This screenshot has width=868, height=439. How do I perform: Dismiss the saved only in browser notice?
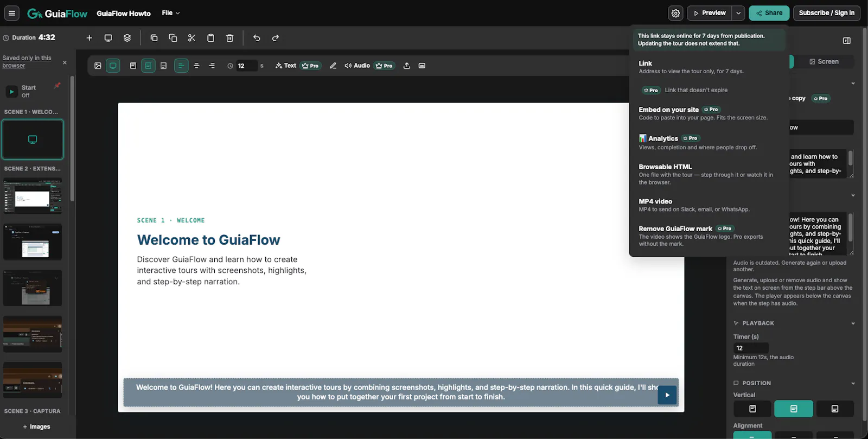tap(65, 62)
